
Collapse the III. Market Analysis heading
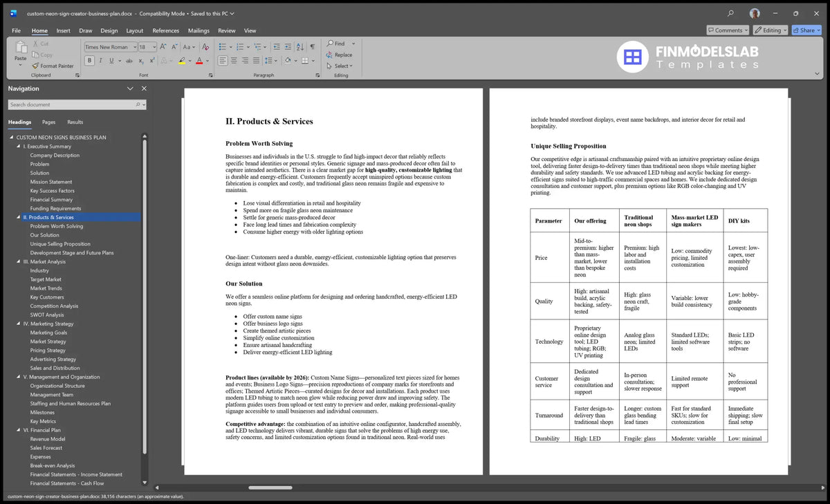[19, 262]
